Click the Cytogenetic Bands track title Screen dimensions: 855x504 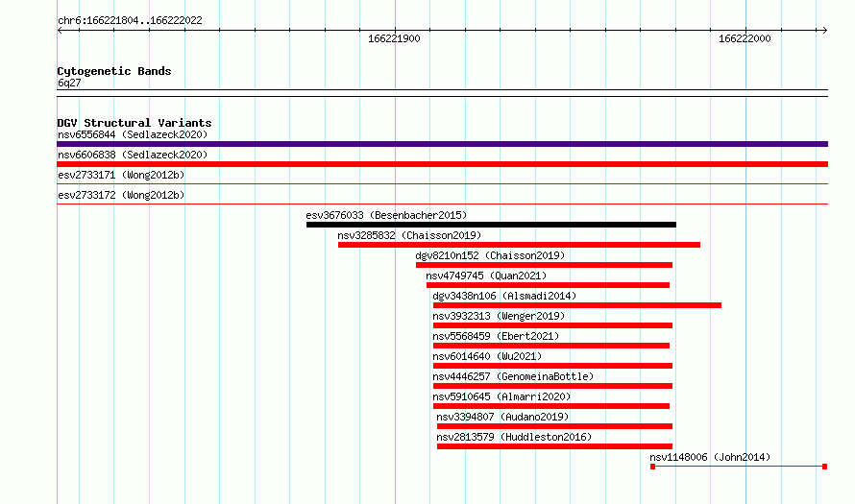(x=114, y=71)
